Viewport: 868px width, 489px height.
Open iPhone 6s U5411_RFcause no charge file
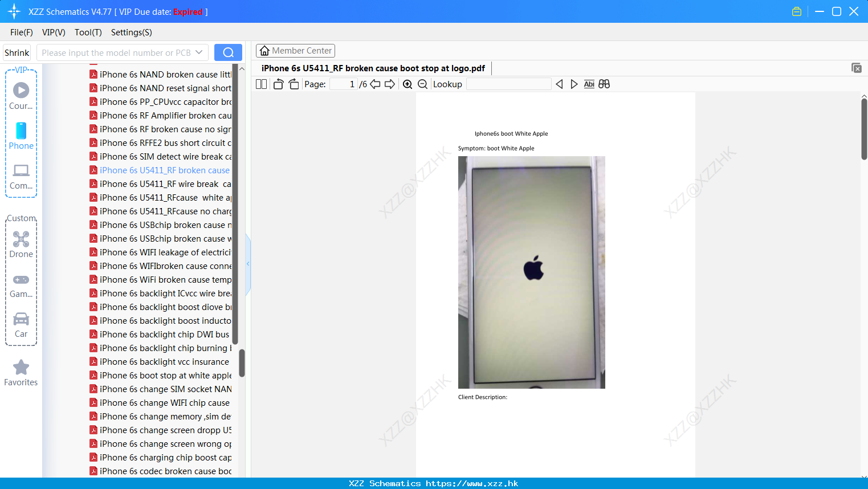click(x=160, y=211)
